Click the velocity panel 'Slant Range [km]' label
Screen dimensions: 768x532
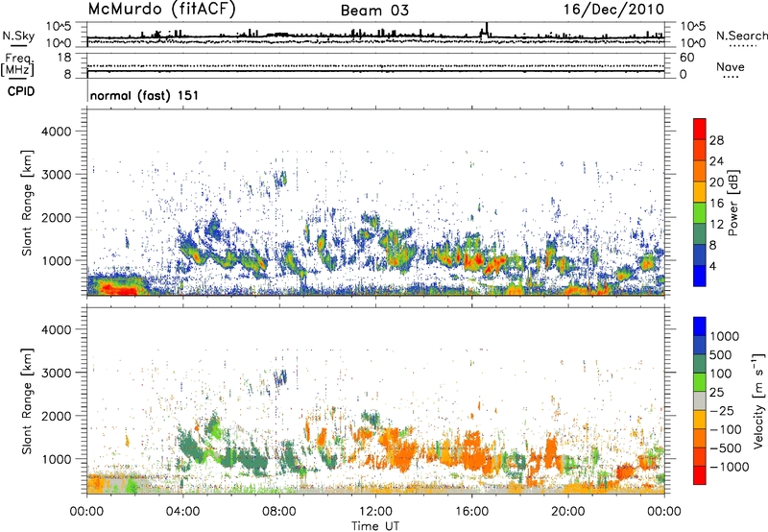tap(27, 400)
